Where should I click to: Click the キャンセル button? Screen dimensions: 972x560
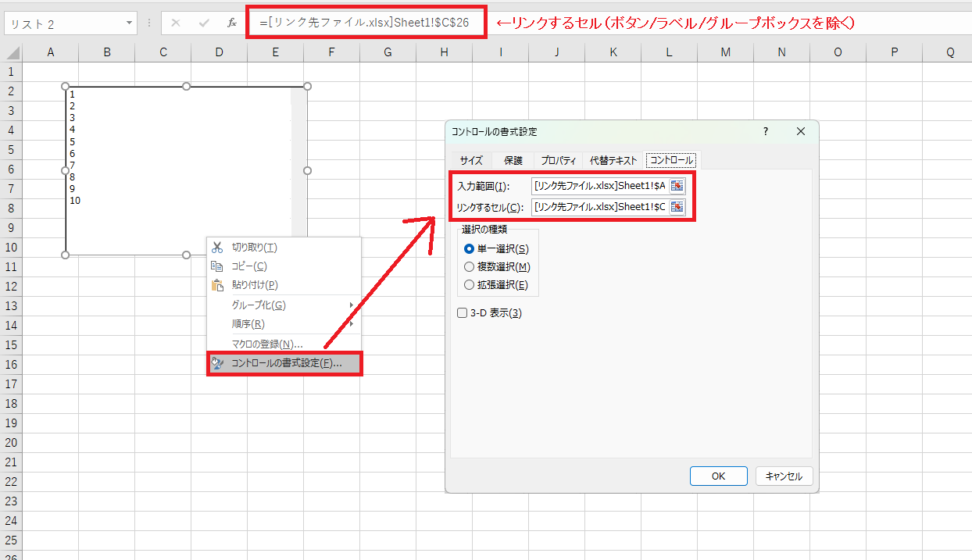click(x=784, y=476)
